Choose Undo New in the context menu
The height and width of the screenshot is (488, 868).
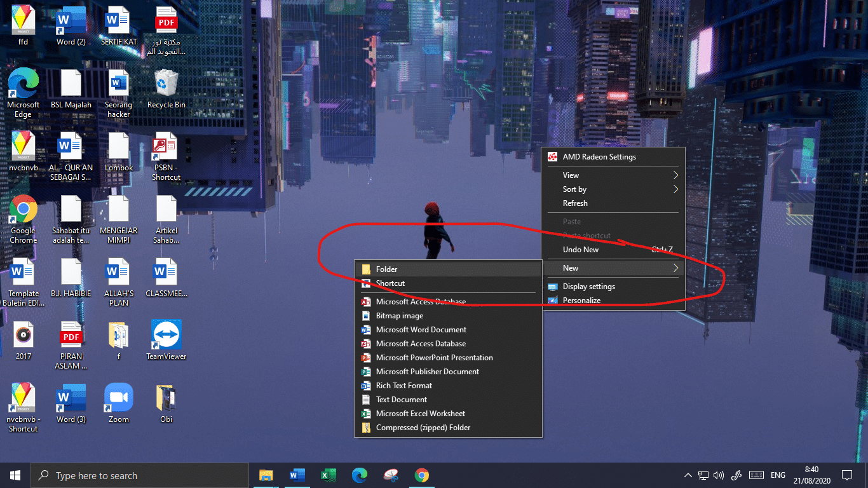614,250
